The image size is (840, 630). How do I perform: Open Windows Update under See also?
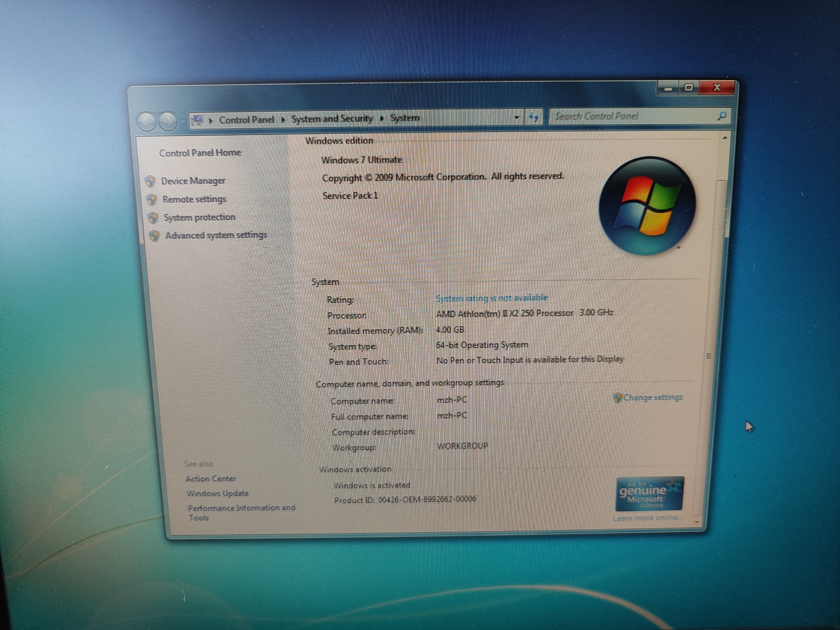click(218, 493)
